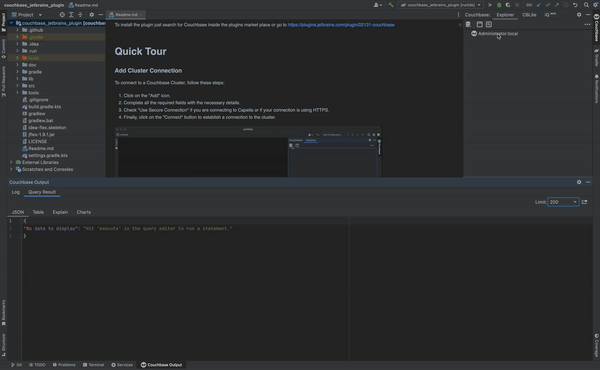Select the Readme.md editor tab
The width and height of the screenshot is (600, 370).
tap(126, 15)
